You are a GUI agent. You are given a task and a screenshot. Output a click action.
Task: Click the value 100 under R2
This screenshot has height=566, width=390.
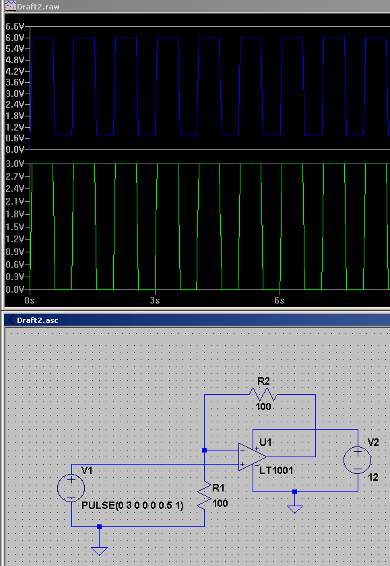(x=263, y=407)
